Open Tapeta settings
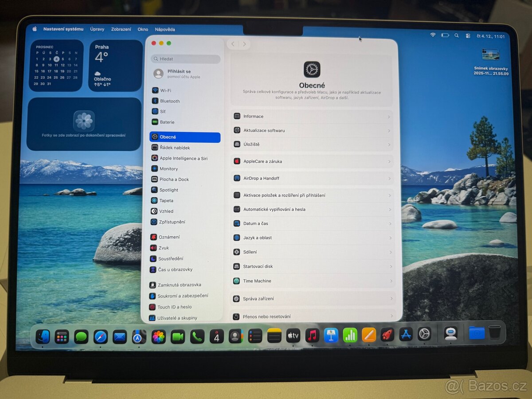532x399 pixels. click(167, 200)
